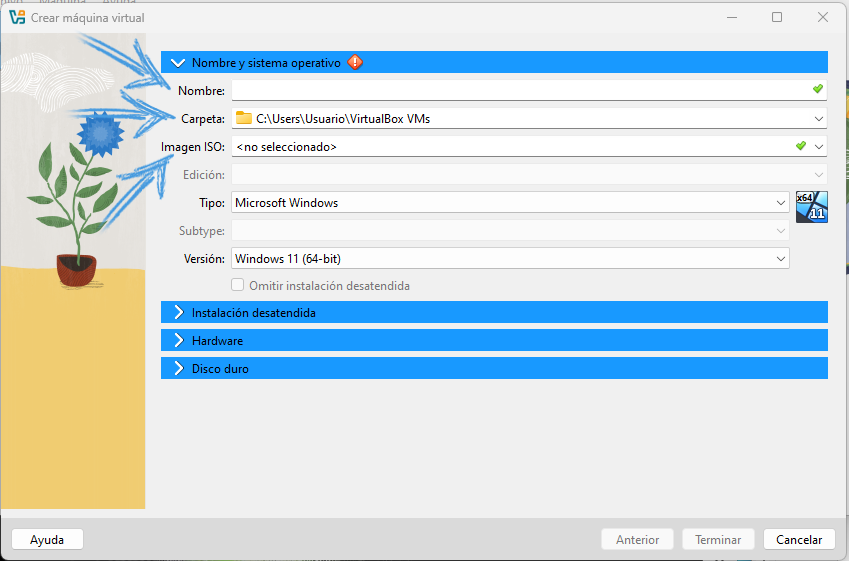
Task: Click the chevron icon beside Hardware
Action: (x=178, y=341)
